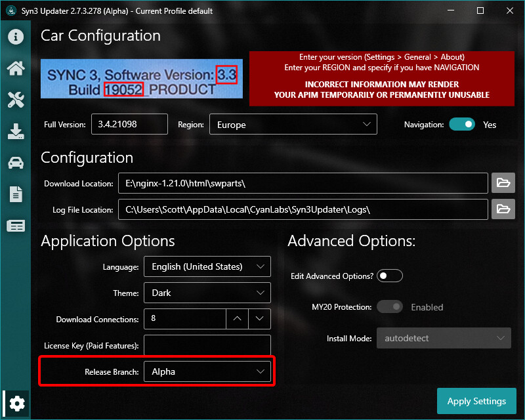The height and width of the screenshot is (420, 525).
Task: Open the document log icon in sidebar
Action: [16, 194]
